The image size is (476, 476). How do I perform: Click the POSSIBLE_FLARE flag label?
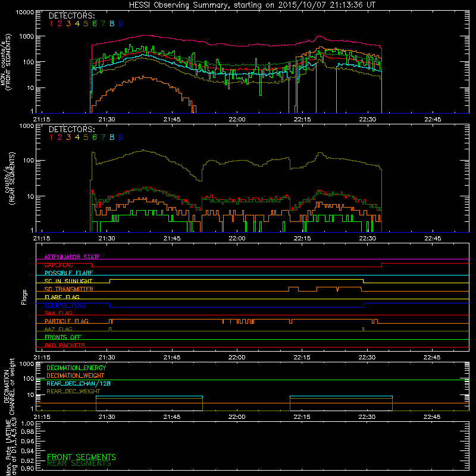[x=68, y=273]
